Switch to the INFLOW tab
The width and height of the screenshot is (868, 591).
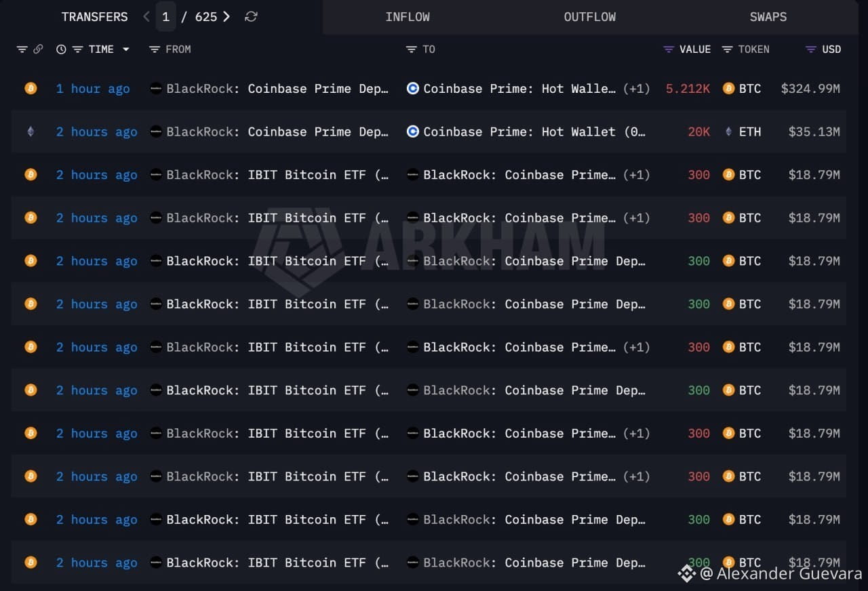[408, 17]
